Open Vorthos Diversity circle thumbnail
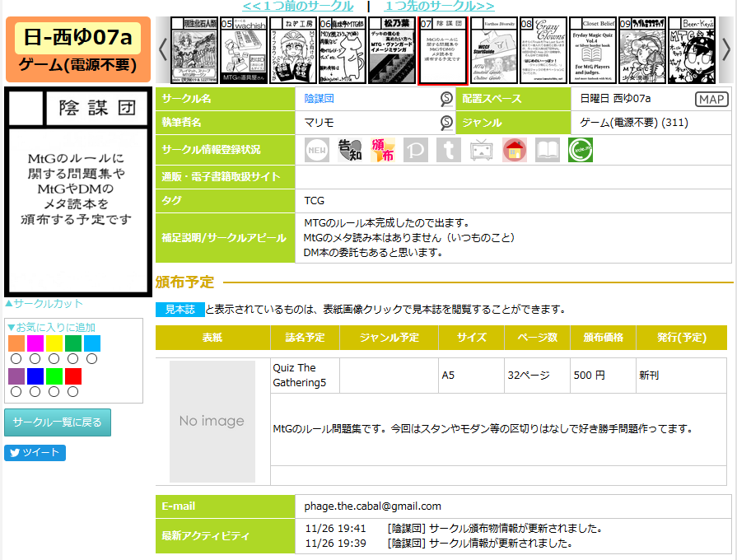 pyautogui.click(x=494, y=50)
